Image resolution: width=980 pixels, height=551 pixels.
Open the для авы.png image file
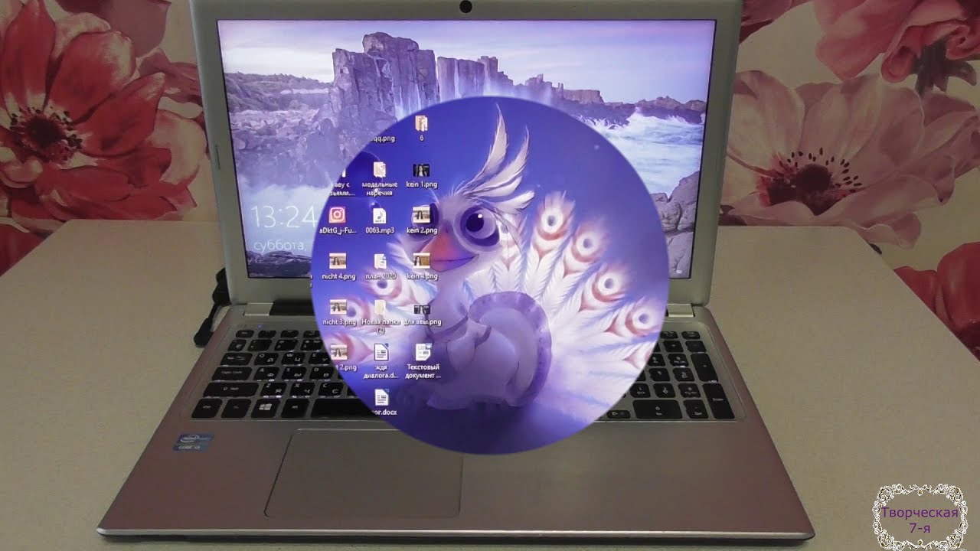click(x=423, y=314)
